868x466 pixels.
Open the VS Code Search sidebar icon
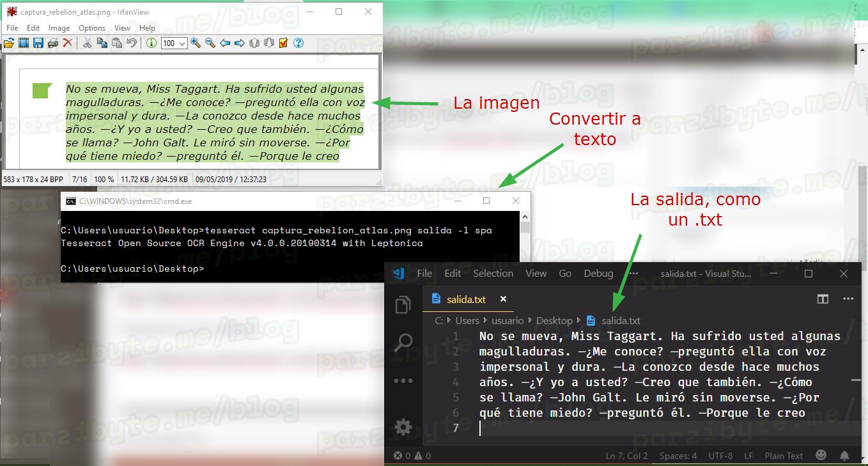click(403, 343)
